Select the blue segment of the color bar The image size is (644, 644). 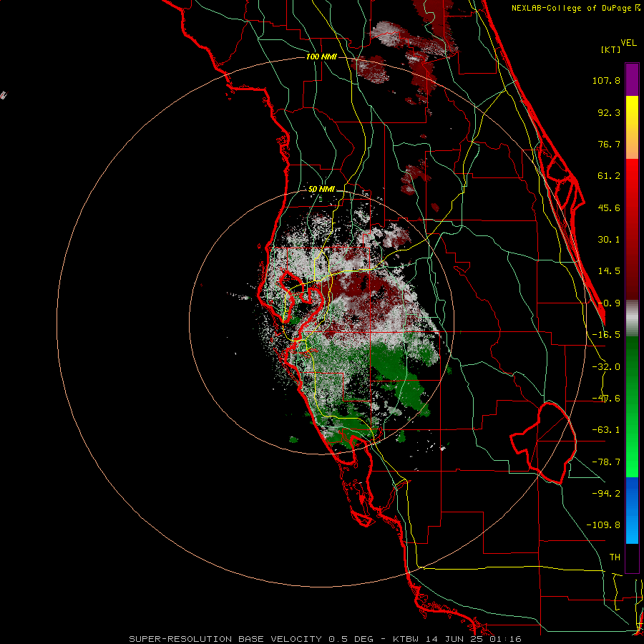632,510
